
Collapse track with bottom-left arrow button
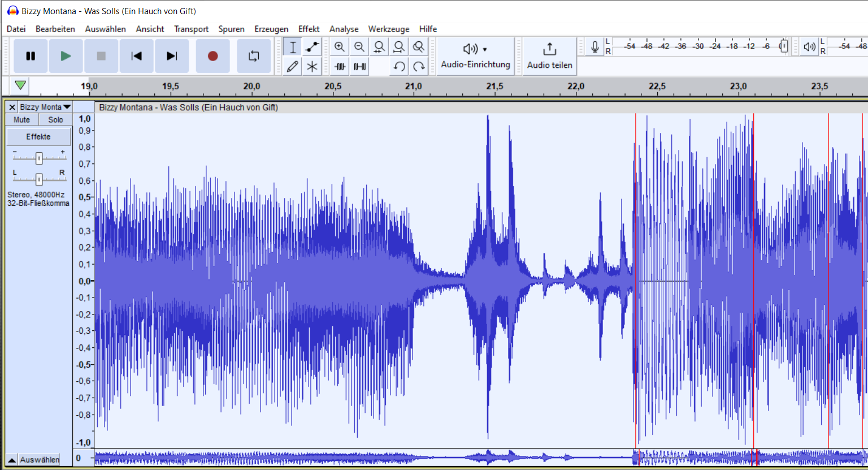[11, 460]
